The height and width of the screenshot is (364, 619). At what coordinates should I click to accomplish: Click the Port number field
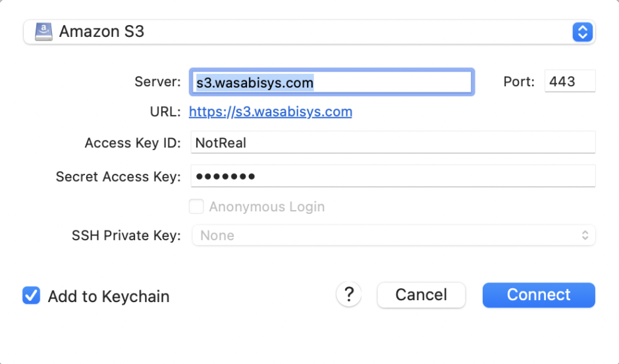point(570,82)
